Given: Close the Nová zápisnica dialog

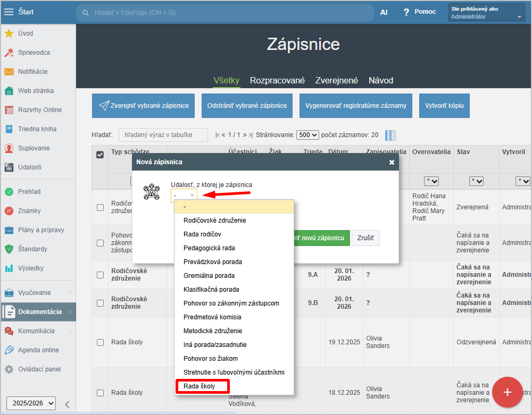Looking at the screenshot, I should pos(392,162).
